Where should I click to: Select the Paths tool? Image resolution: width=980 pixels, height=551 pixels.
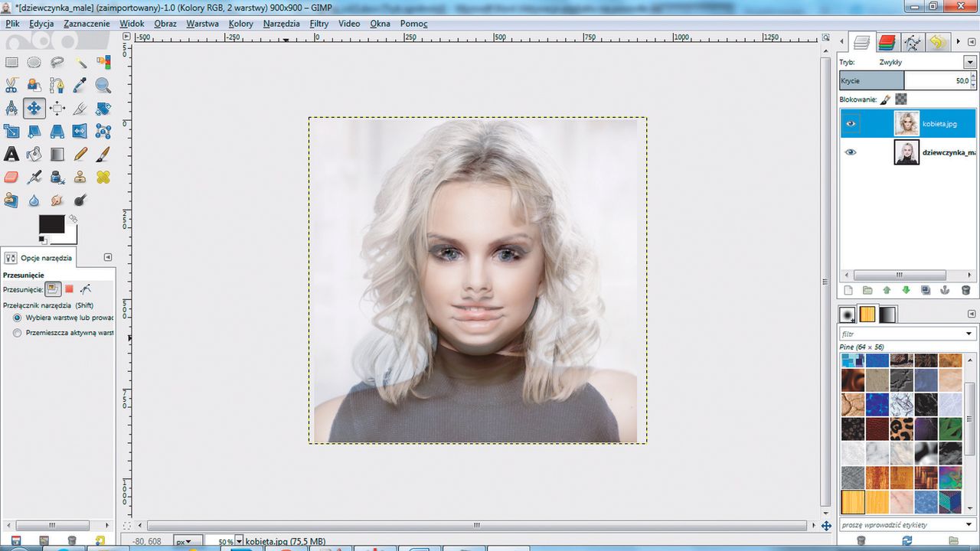(57, 85)
